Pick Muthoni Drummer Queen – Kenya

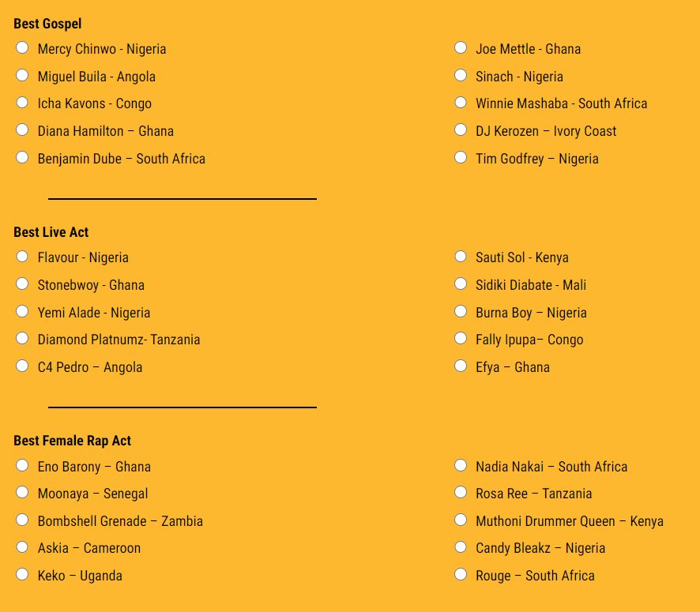pyautogui.click(x=461, y=520)
